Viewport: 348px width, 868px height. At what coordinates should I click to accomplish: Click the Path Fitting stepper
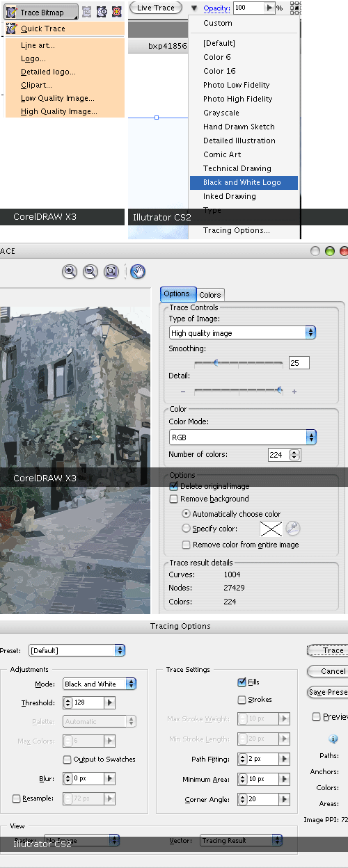pyautogui.click(x=242, y=759)
